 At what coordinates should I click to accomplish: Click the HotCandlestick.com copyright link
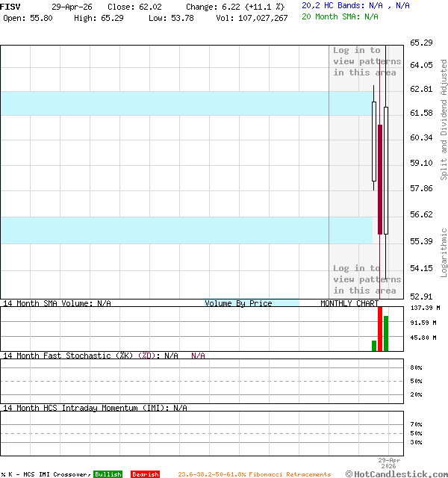pyautogui.click(x=396, y=474)
